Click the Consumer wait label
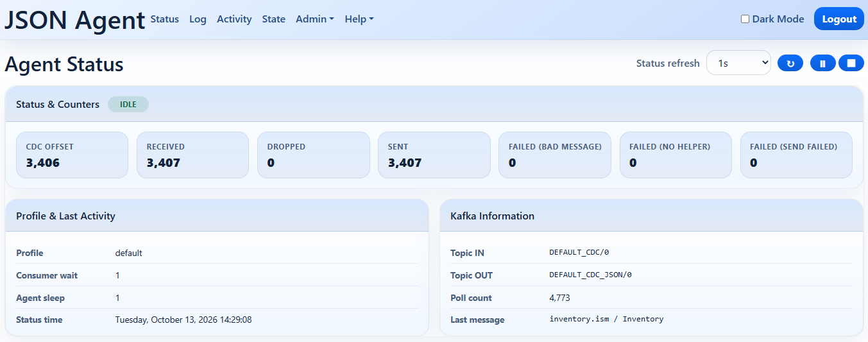Image resolution: width=868 pixels, height=342 pixels. [47, 275]
